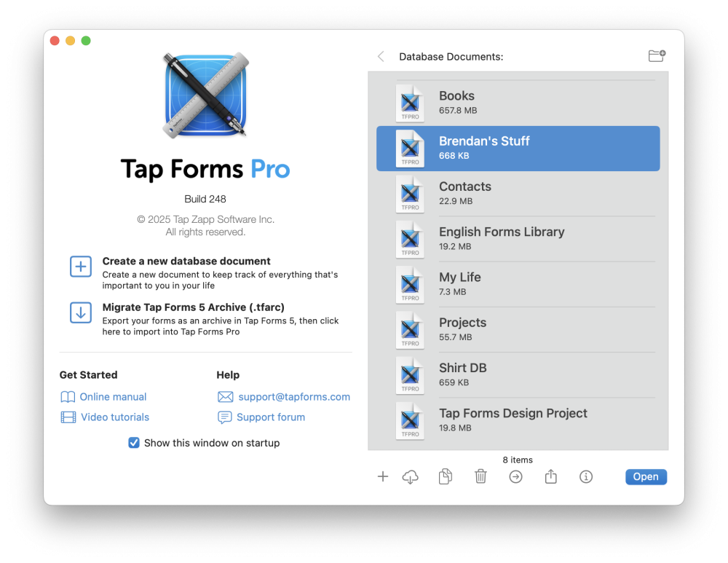Image resolution: width=728 pixels, height=563 pixels.
Task: Click the new folder icon above the documents list
Action: (x=657, y=56)
